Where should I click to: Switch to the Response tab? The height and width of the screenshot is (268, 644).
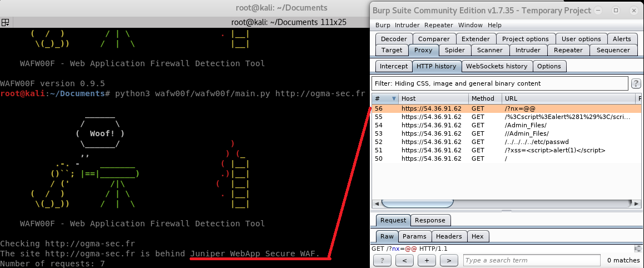[430, 220]
